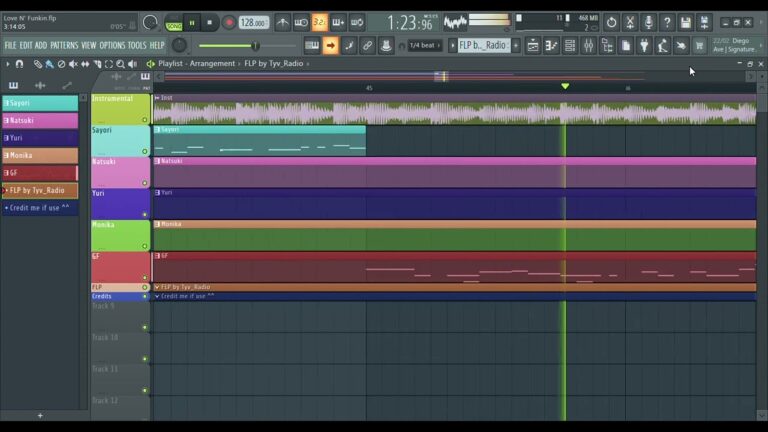The width and height of the screenshot is (768, 432).
Task: Add new pattern with plus beside selector
Action: pyautogui.click(x=516, y=46)
